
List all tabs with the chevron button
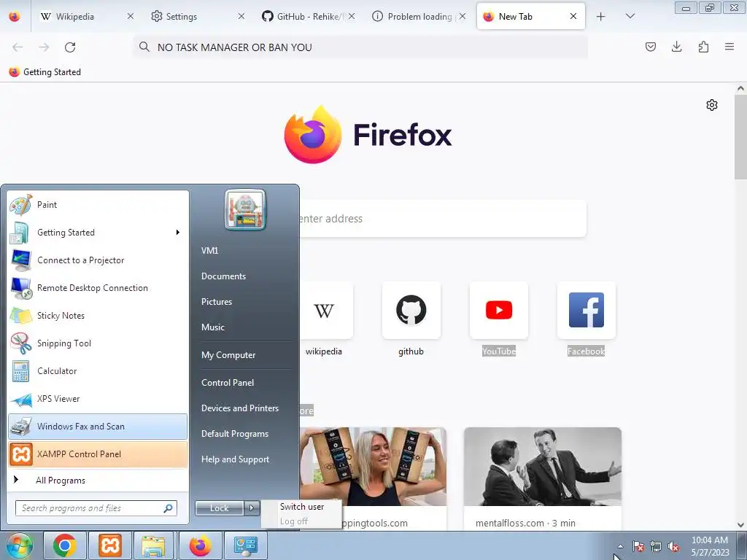(630, 16)
